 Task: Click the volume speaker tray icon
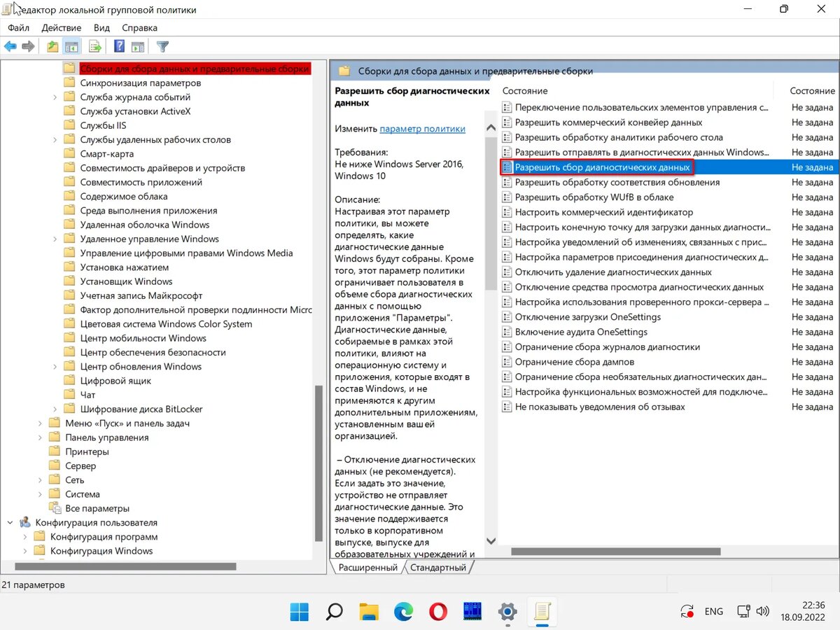(x=763, y=611)
